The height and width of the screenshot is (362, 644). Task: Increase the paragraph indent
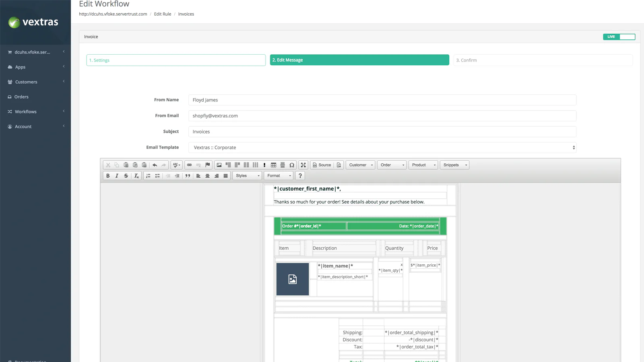(177, 176)
